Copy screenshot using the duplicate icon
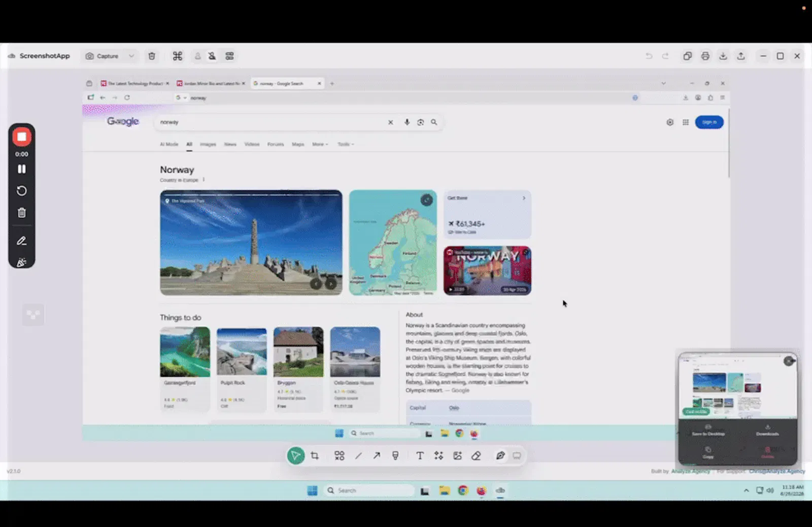This screenshot has height=527, width=812. (x=688, y=56)
